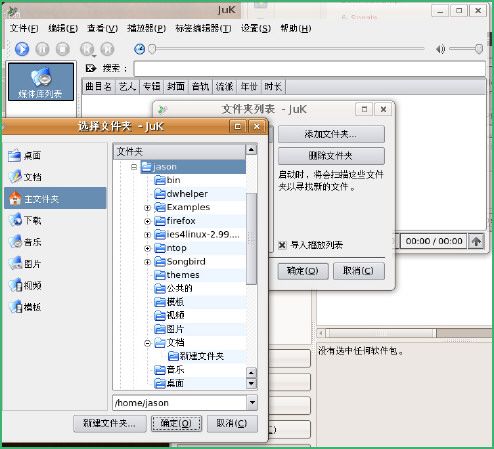The height and width of the screenshot is (449, 494).
Task: Click the clock icon beside the seek slider
Action: click(x=139, y=49)
